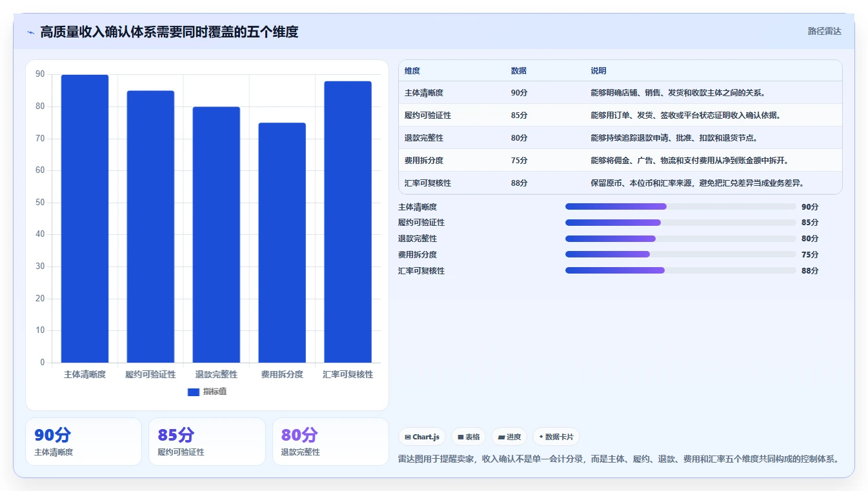
Task: Click the main title 高质量收入确认体系
Action: (x=169, y=32)
